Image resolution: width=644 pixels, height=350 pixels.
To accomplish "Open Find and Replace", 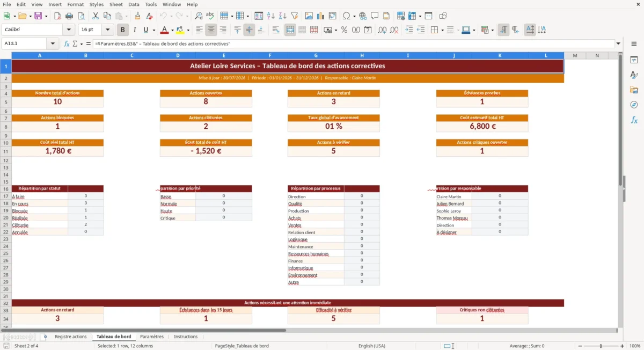I will tap(199, 16).
